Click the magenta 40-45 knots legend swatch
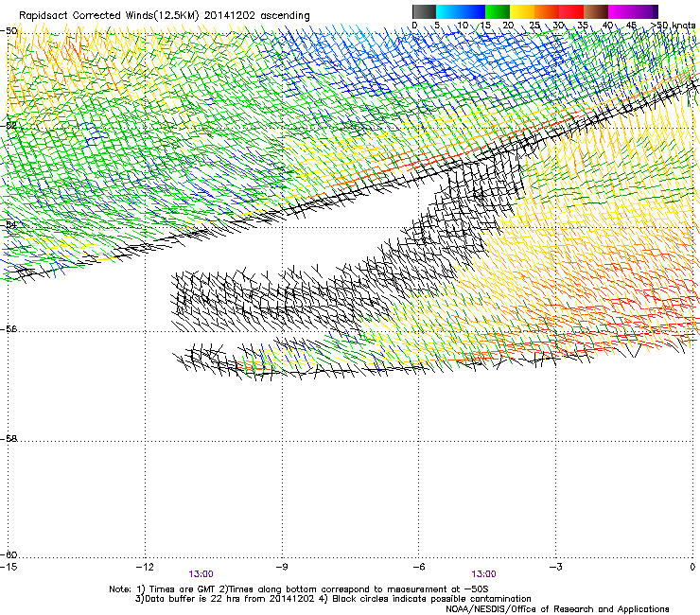 (x=621, y=11)
